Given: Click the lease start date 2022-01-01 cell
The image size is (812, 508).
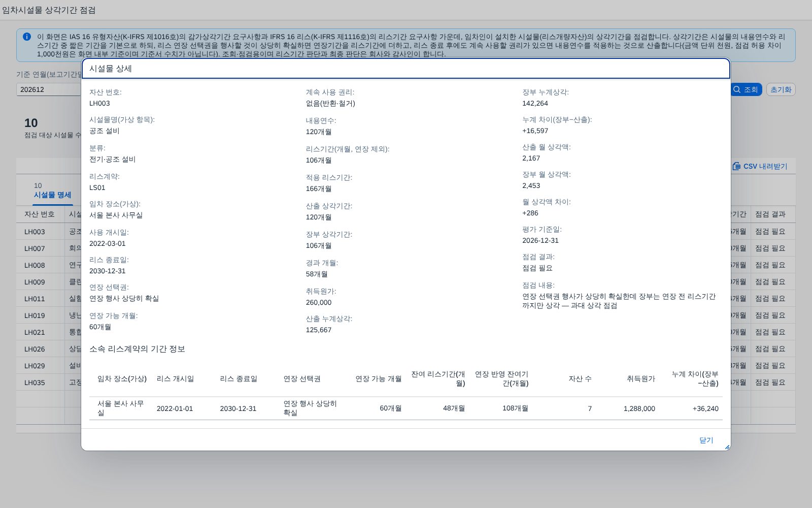Looking at the screenshot, I should (x=175, y=408).
